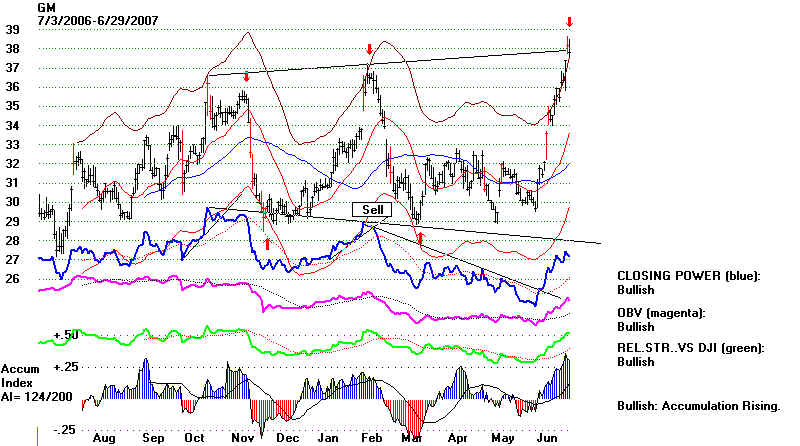Click the Dec month label
Image resolution: width=800 pixels, height=446 pixels.
point(288,438)
